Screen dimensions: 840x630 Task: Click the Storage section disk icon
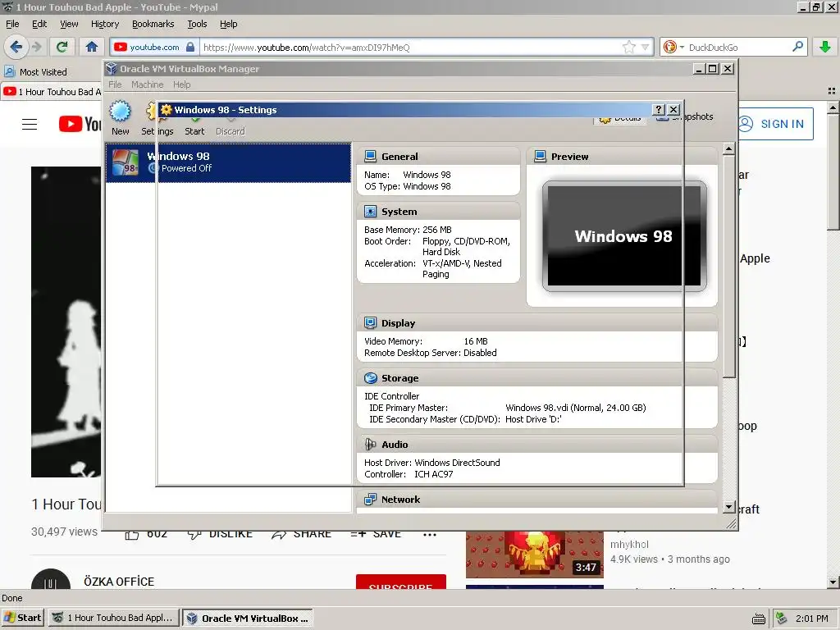click(x=370, y=377)
